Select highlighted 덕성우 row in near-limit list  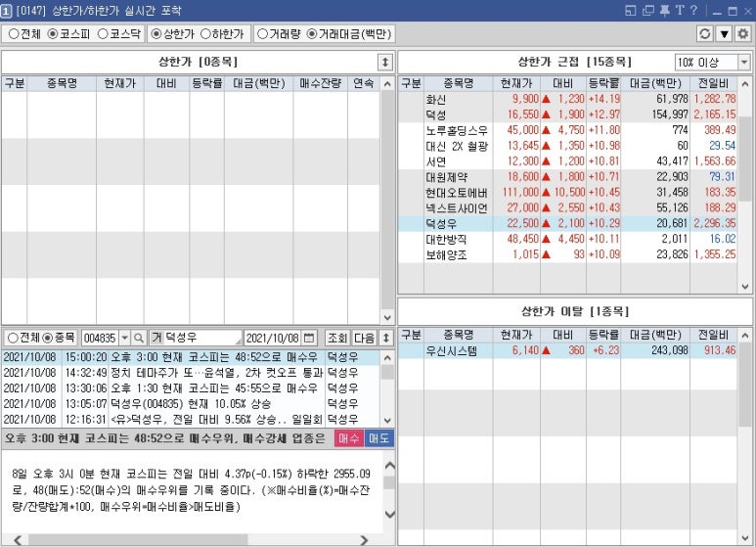pyautogui.click(x=568, y=223)
